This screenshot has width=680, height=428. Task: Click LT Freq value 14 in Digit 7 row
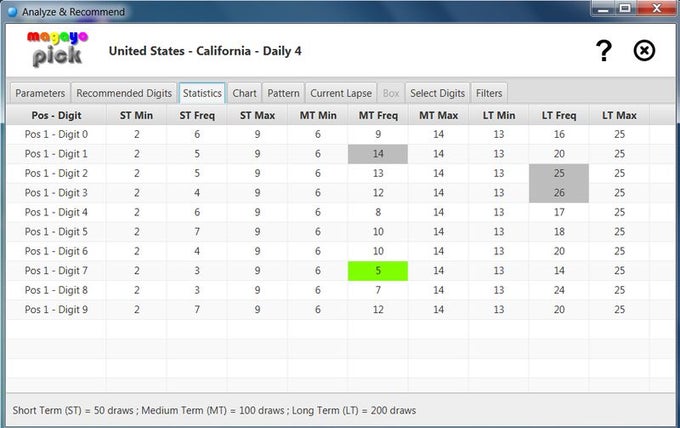(x=559, y=271)
